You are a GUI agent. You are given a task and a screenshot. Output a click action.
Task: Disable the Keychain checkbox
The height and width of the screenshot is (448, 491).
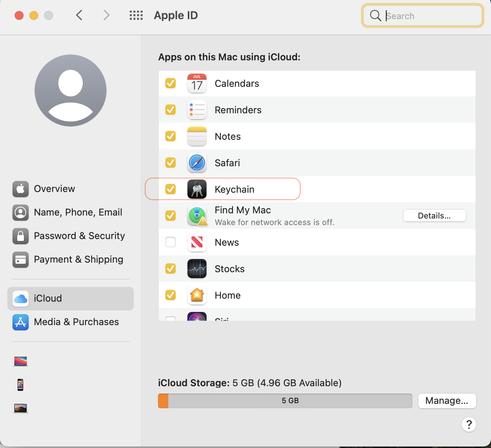pos(171,189)
